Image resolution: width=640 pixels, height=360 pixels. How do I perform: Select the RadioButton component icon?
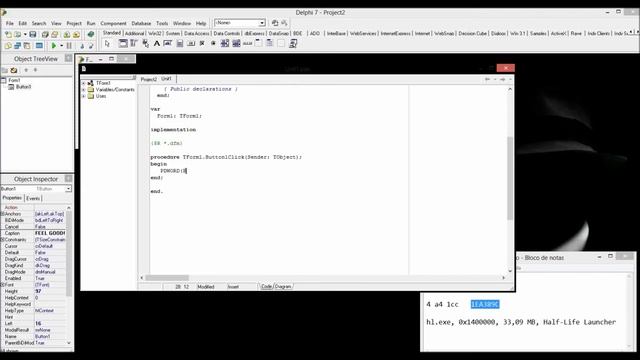pyautogui.click(x=213, y=43)
